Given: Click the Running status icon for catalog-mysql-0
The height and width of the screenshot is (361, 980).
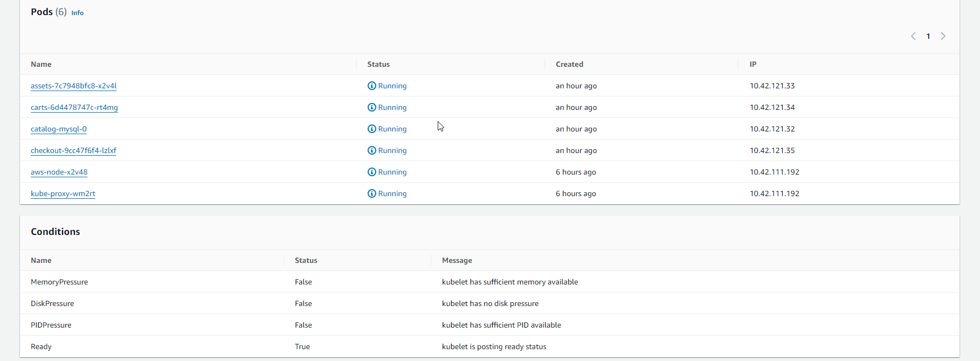Looking at the screenshot, I should [372, 129].
